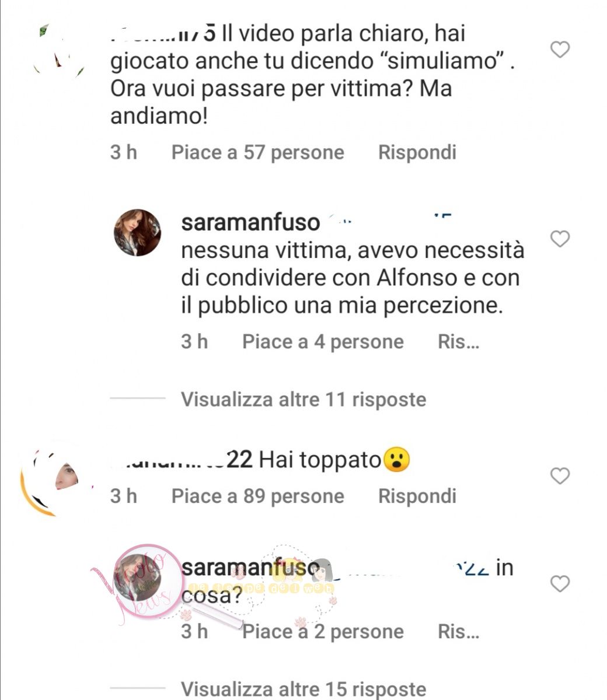The height and width of the screenshot is (700, 607).
Task: Open saramanfuso username on 'nessuna vittima' reply
Action: tap(251, 222)
